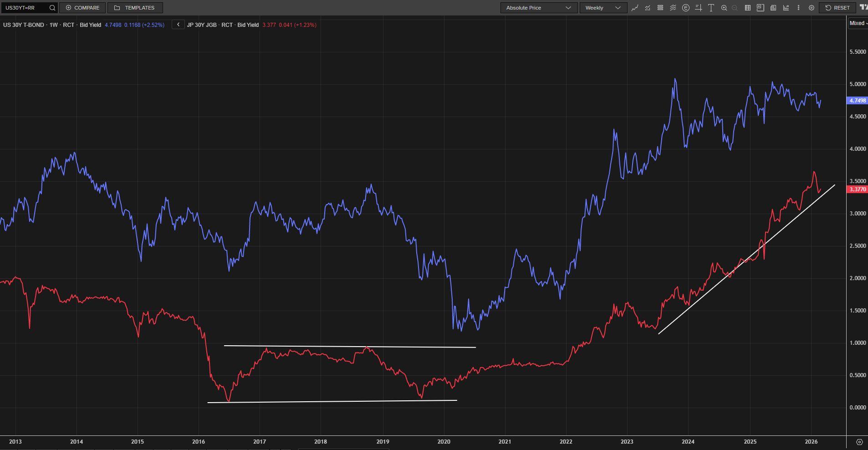Click the circled E events icon
This screenshot has height=450, width=868.
(x=686, y=8)
